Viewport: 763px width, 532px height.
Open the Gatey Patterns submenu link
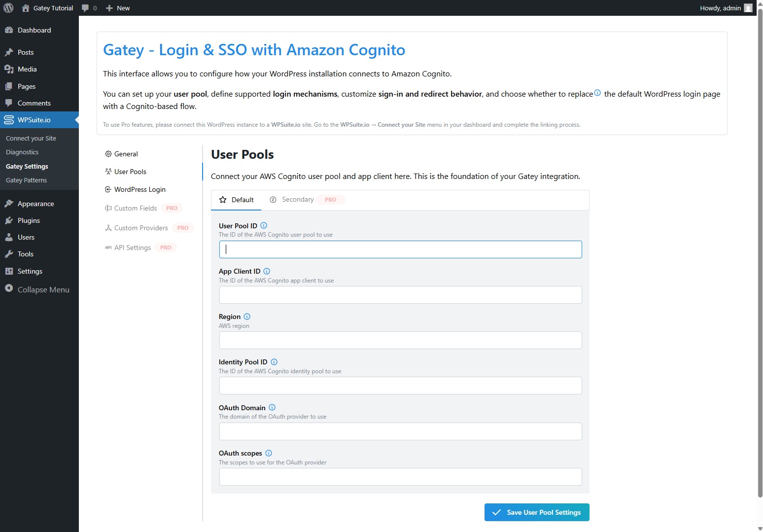click(x=27, y=180)
